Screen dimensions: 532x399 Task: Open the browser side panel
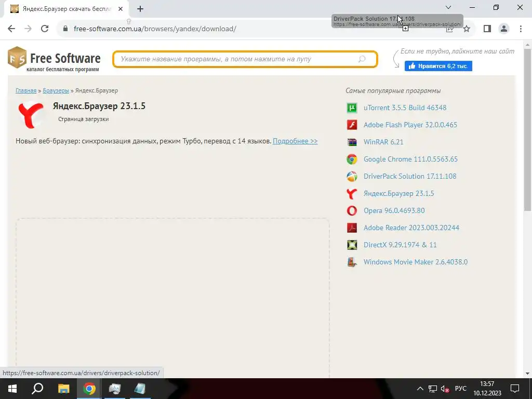coord(487,29)
